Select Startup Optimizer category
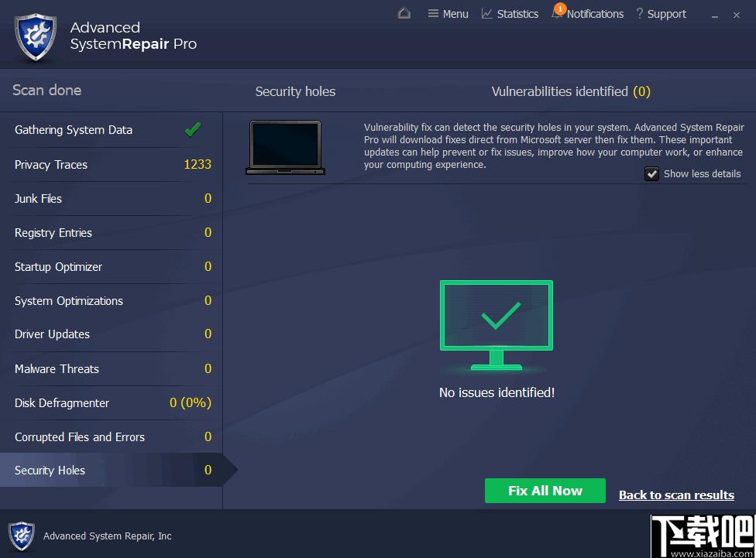Screen dimensions: 756x558 (112, 266)
